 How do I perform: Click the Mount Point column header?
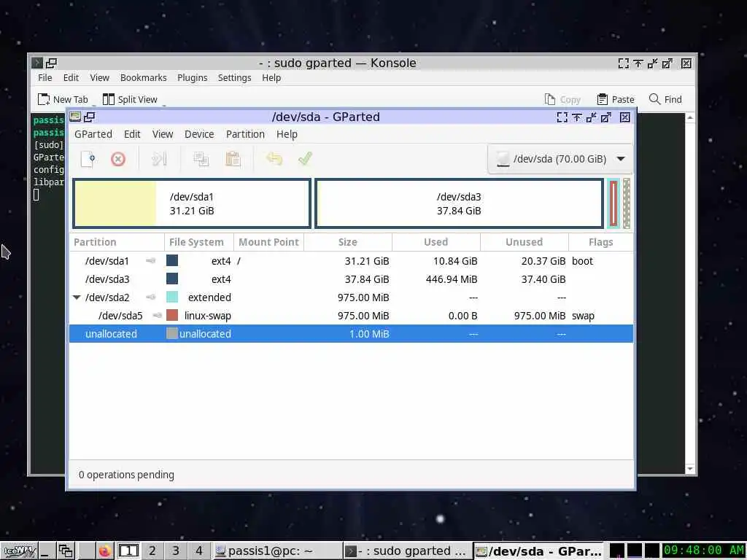(268, 242)
